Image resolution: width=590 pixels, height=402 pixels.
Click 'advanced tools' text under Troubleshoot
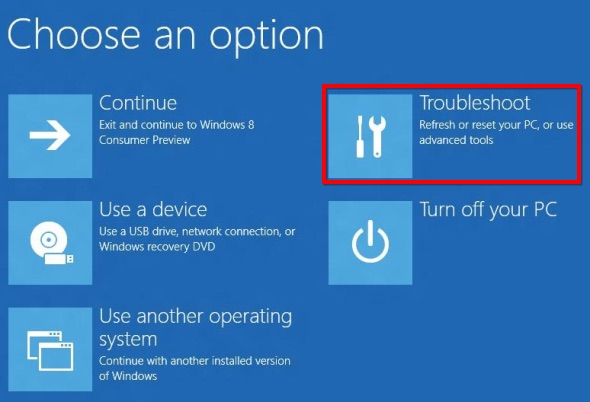coord(456,140)
